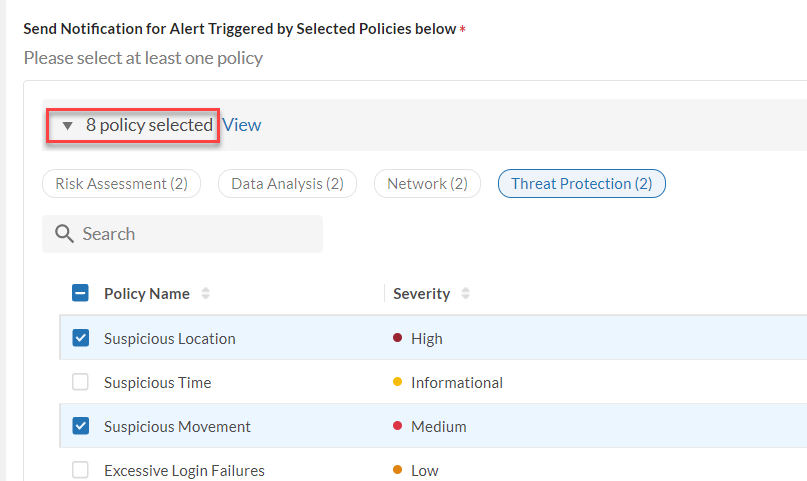This screenshot has height=481, width=807.
Task: Select the Network (2) category
Action: point(427,184)
